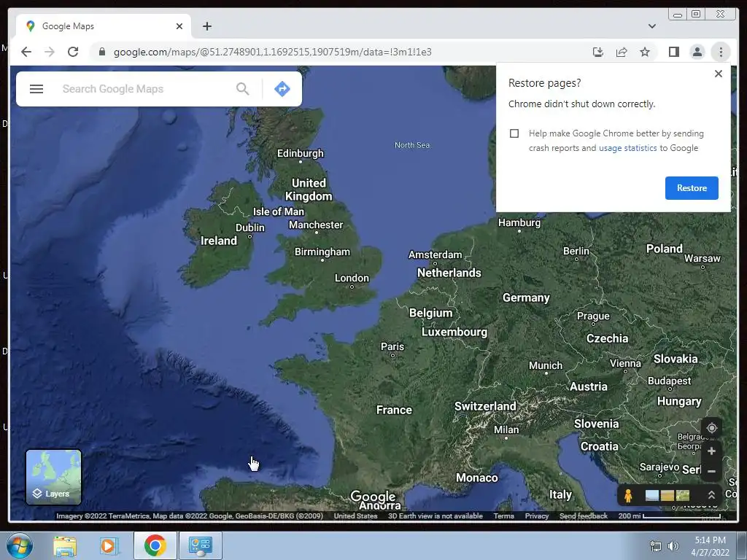The image size is (747, 560).
Task: Open the Chrome profile avatar menu
Action: 697,52
